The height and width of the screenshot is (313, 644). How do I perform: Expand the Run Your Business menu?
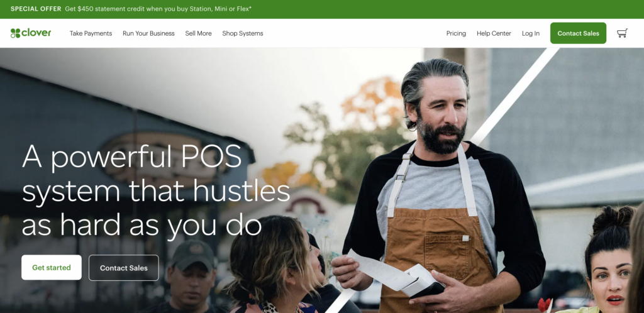[x=148, y=34]
